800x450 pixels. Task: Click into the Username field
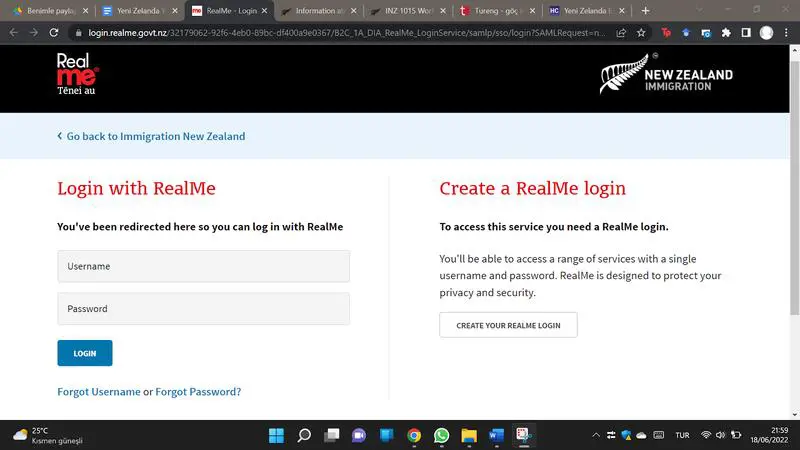coord(203,266)
